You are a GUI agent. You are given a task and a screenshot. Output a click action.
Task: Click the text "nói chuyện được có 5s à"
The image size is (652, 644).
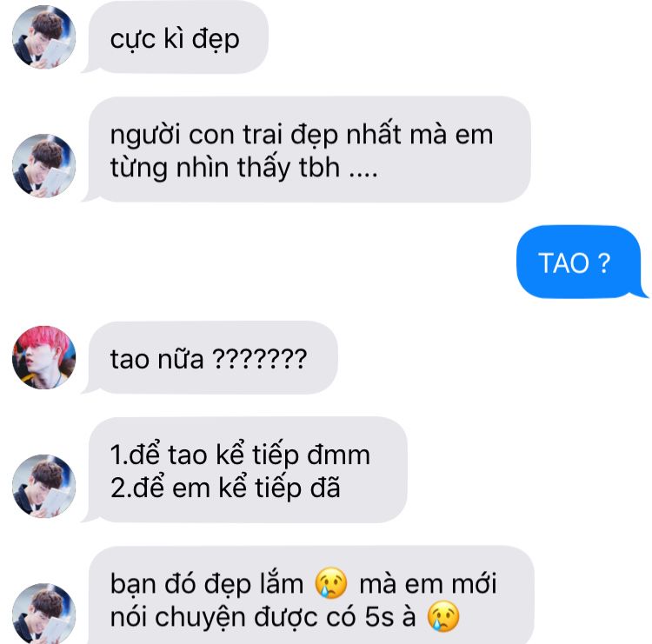point(263,616)
